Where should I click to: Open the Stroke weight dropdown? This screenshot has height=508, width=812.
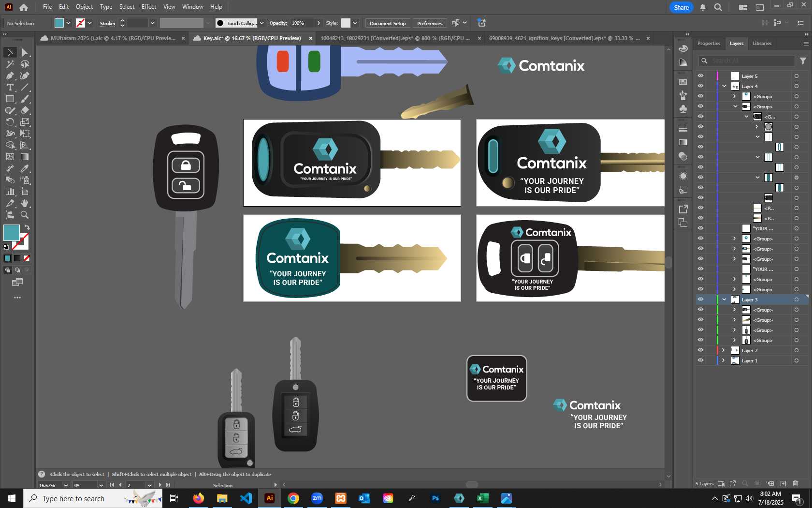pos(152,23)
